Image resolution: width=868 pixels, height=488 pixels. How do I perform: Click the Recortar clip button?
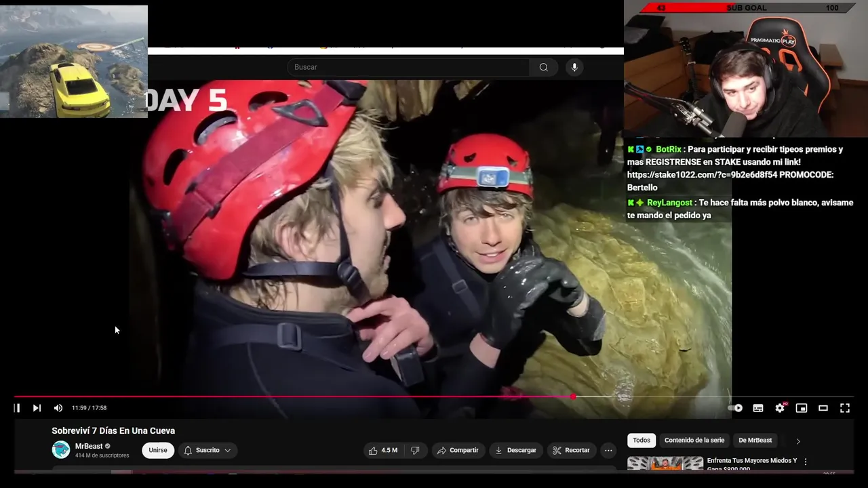[x=571, y=450]
